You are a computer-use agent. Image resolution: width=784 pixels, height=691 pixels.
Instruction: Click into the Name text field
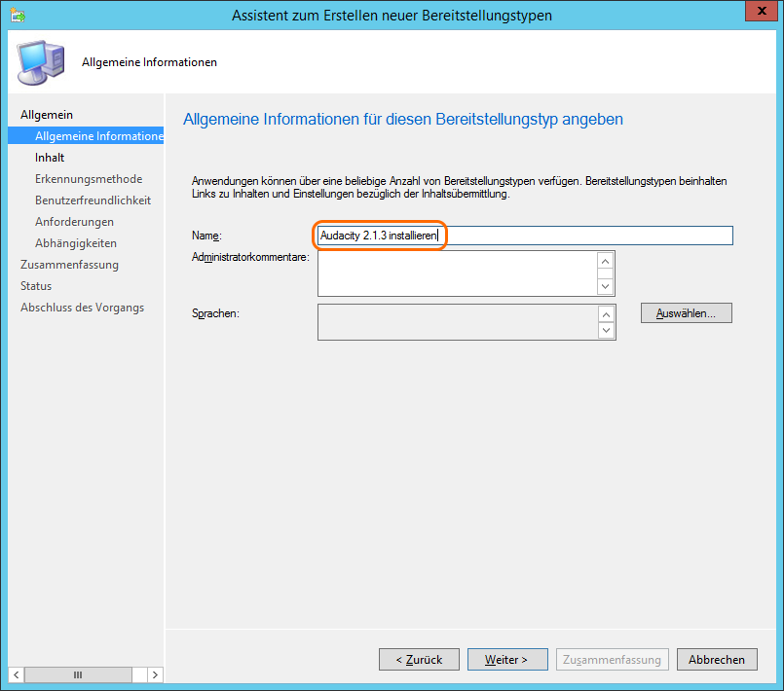point(584,236)
